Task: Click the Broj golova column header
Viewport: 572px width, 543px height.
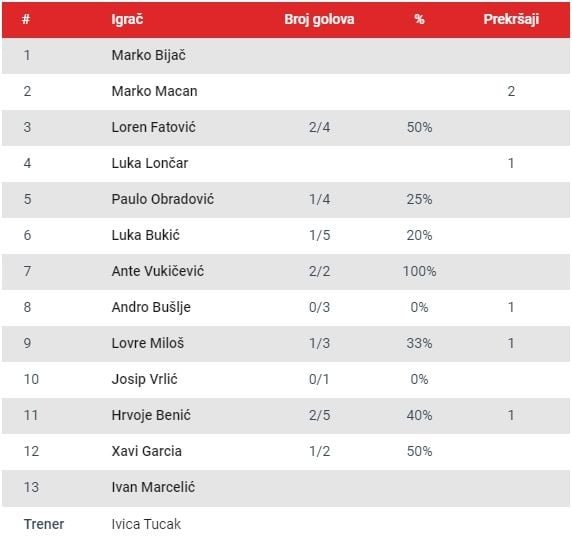Action: [319, 19]
